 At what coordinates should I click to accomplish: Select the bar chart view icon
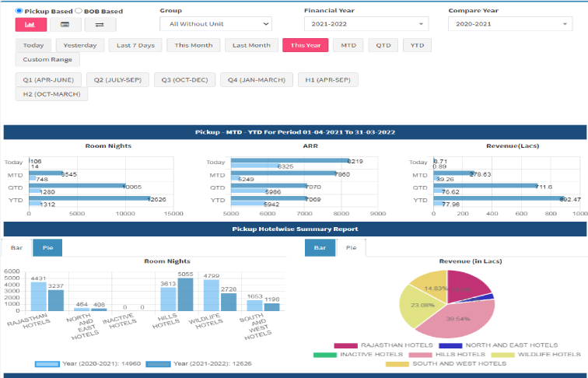click(30, 24)
